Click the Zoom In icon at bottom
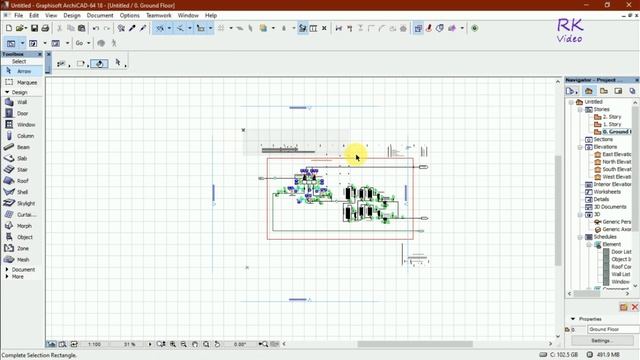The image size is (640, 360). click(173, 344)
